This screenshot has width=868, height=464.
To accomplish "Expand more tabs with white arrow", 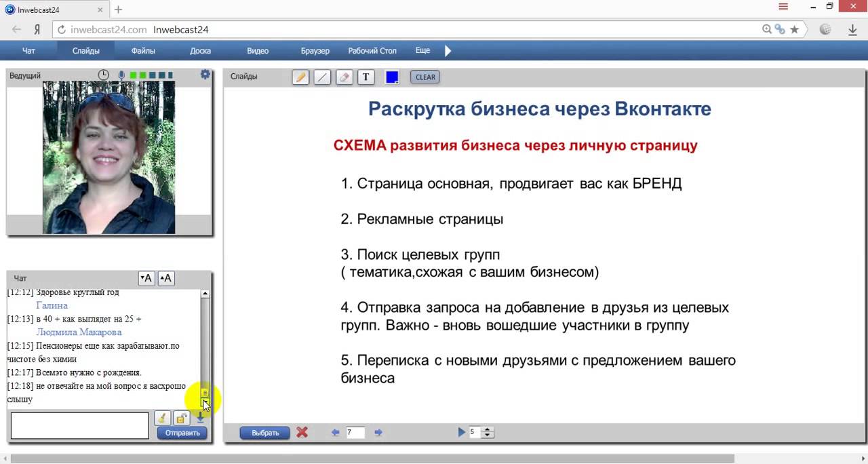I will (448, 51).
